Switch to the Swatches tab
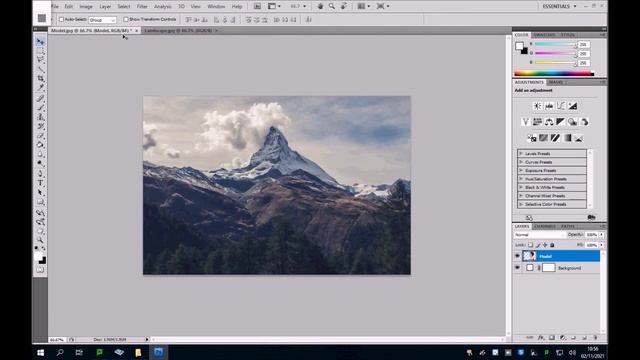The image size is (640, 360). coord(544,35)
